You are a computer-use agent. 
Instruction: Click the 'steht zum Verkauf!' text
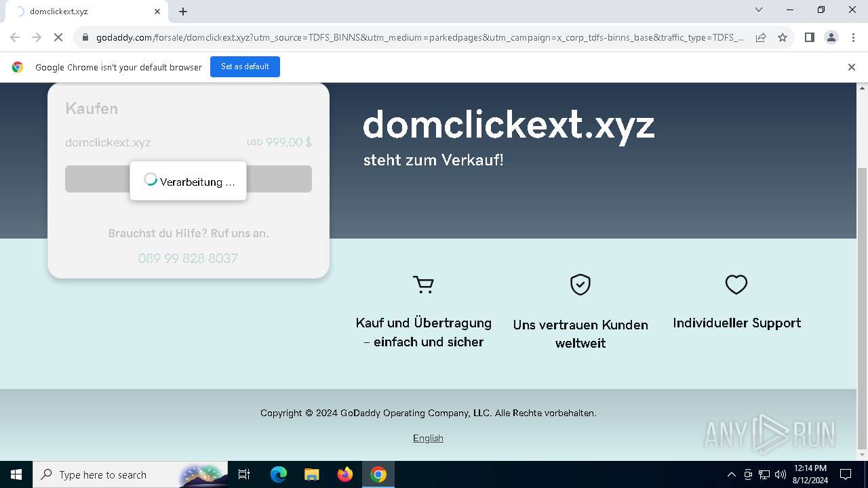tap(433, 160)
